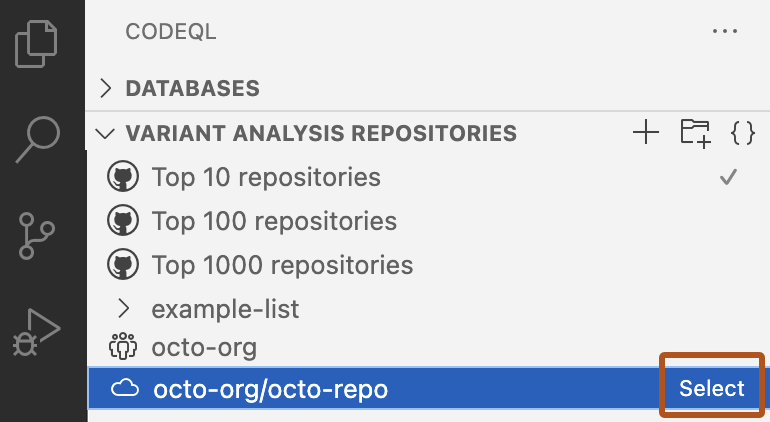Open the JSON config braces icon
Screen dimensions: 770x422
pos(742,132)
